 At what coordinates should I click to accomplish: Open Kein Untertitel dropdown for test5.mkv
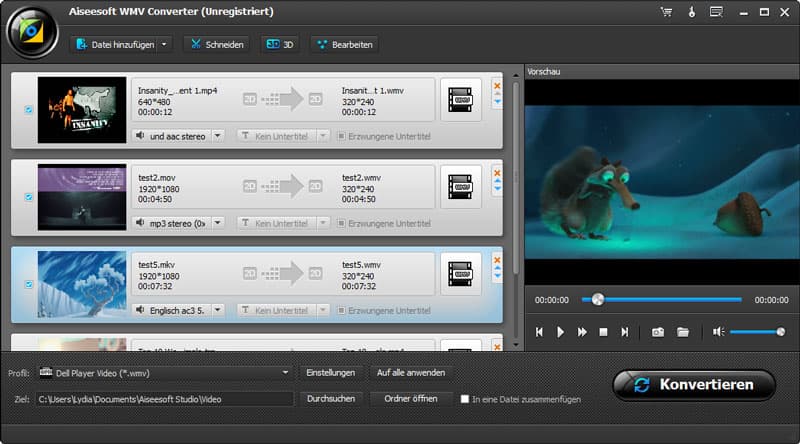click(322, 310)
